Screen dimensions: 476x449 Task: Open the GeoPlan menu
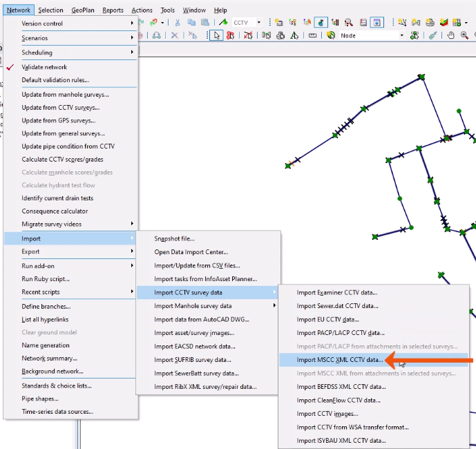(x=83, y=10)
